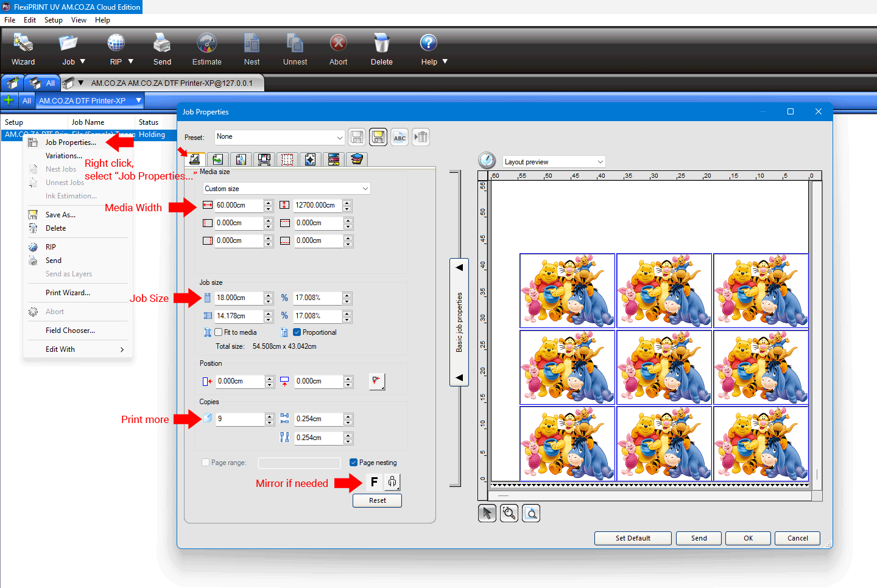The width and height of the screenshot is (877, 588).
Task: Enable the Fit to media checkbox
Action: (219, 332)
